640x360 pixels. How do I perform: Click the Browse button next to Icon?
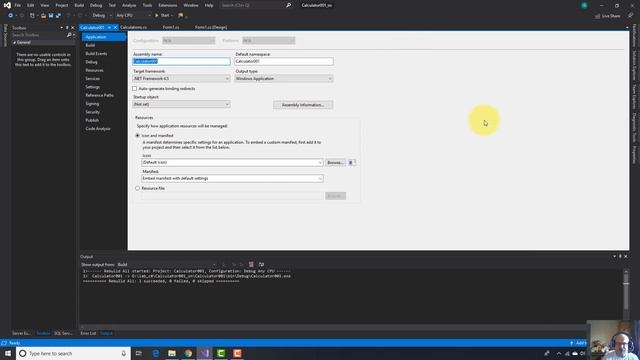pos(335,162)
